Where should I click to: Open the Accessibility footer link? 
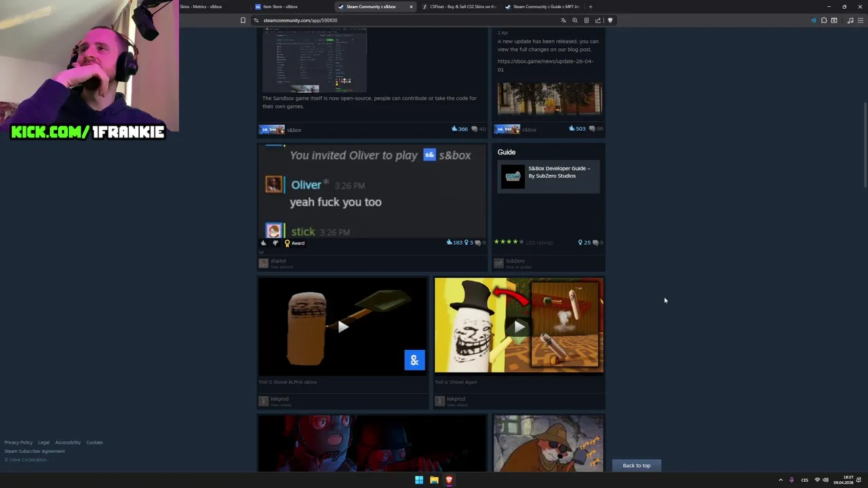coord(68,443)
